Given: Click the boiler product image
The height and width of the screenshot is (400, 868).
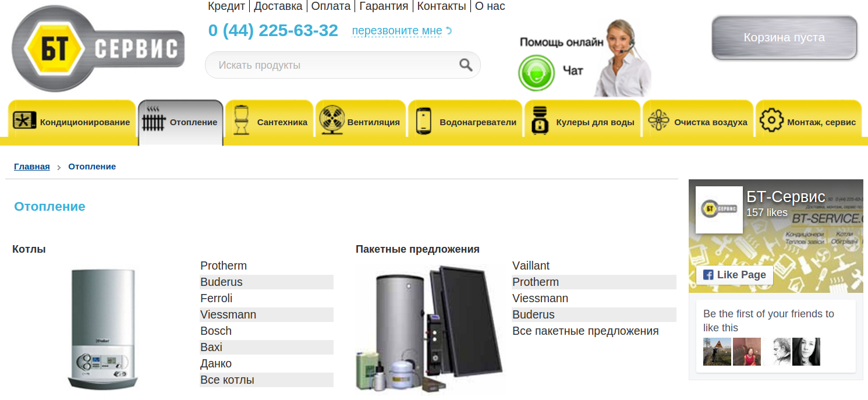Looking at the screenshot, I should (104, 329).
